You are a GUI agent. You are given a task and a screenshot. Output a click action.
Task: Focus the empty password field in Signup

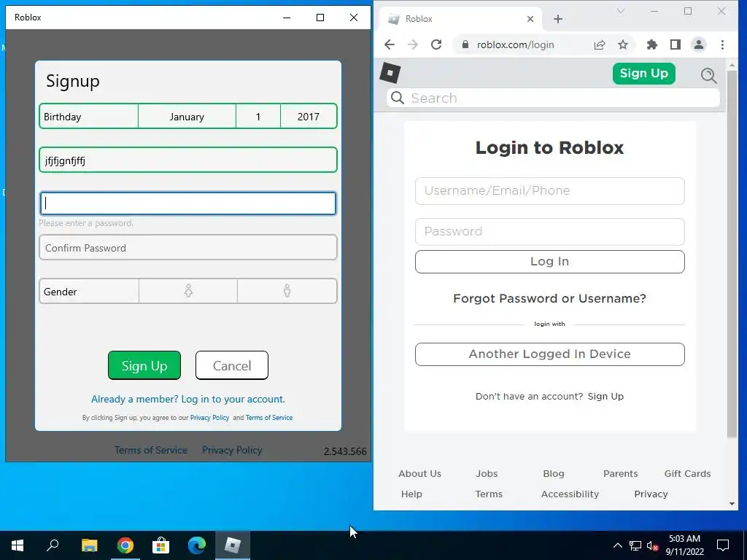tap(188, 203)
